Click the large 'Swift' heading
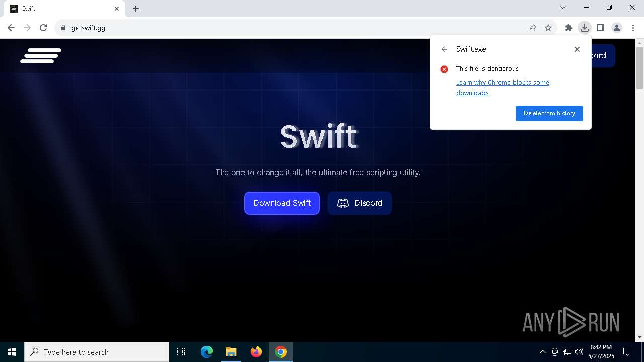The height and width of the screenshot is (362, 644). click(x=318, y=136)
